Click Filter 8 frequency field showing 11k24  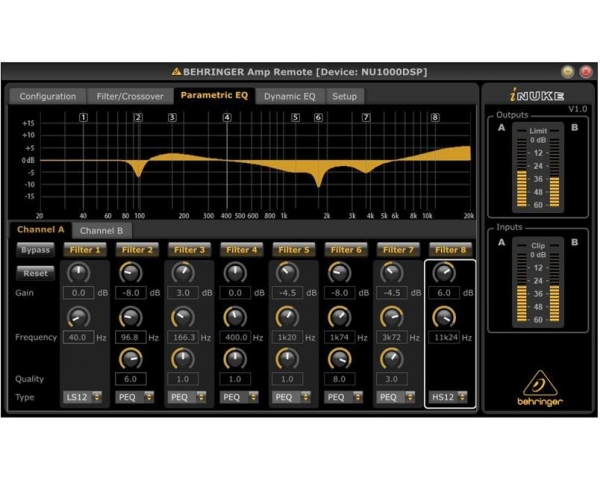[444, 337]
